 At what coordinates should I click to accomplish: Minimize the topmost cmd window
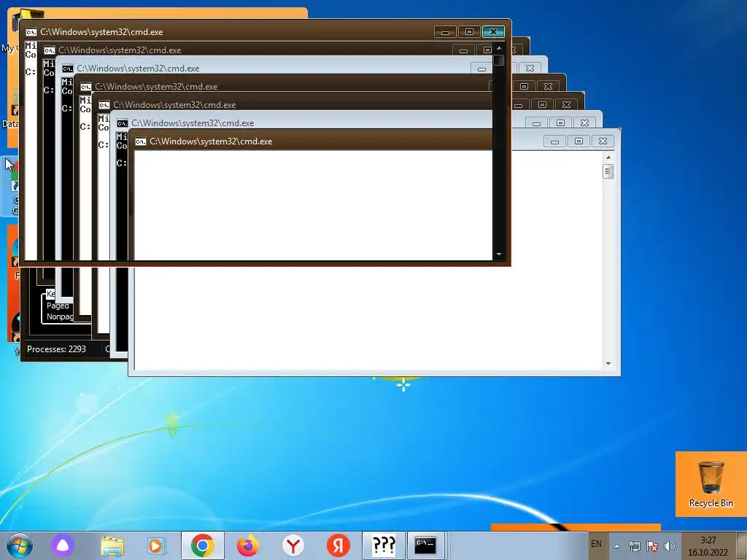pos(446,32)
